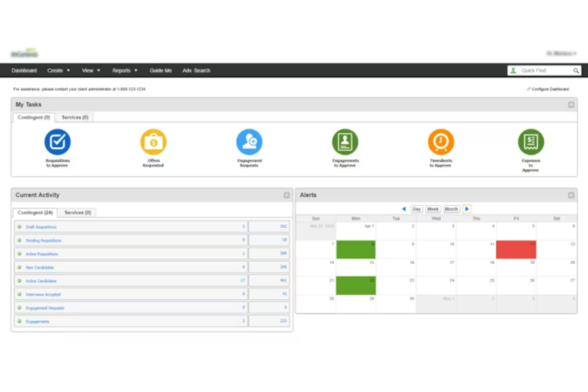
Task: Switch to the Services tab in My Tasks
Action: (x=74, y=117)
